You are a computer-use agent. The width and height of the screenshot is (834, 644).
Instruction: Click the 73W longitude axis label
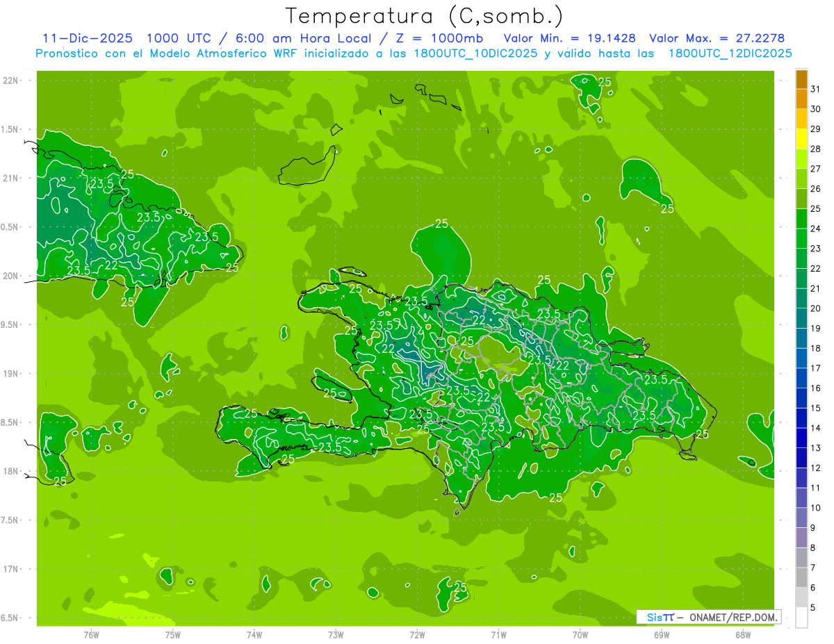pos(336,634)
